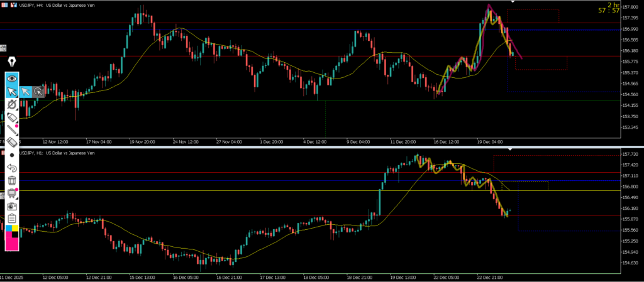Screen dimensions: 644x282
Task: Select the diagonal line drawing tool
Action: pyautogui.click(x=12, y=131)
